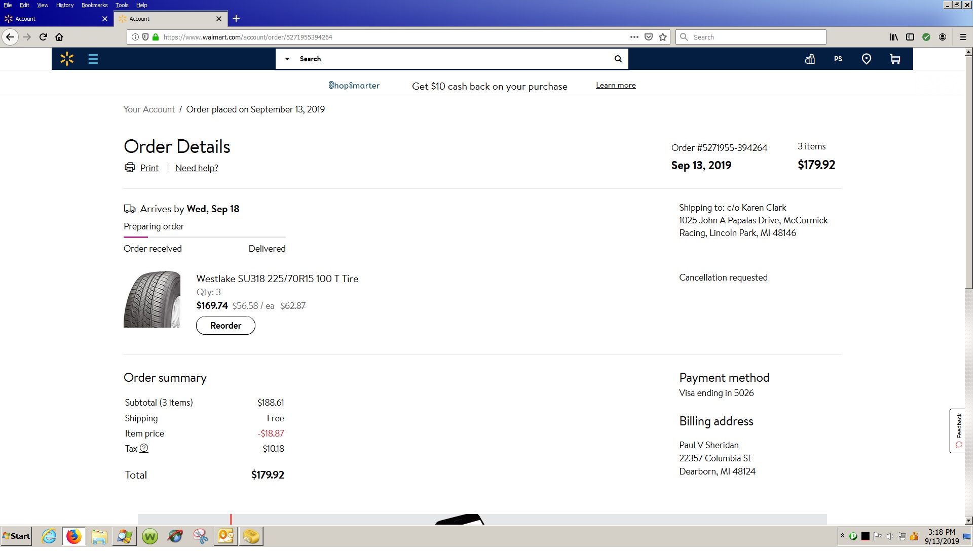Click the Firefox home icon
This screenshot has width=980, height=554.
pyautogui.click(x=59, y=37)
